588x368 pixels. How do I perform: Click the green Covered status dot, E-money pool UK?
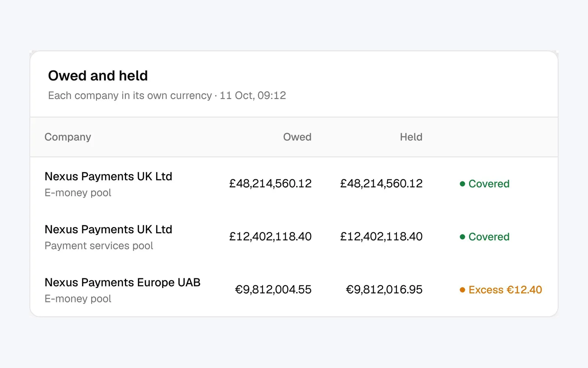tap(462, 184)
